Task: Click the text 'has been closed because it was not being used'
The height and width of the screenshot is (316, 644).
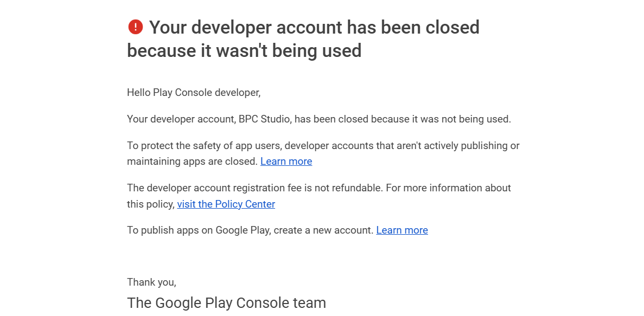Action: tap(402, 119)
